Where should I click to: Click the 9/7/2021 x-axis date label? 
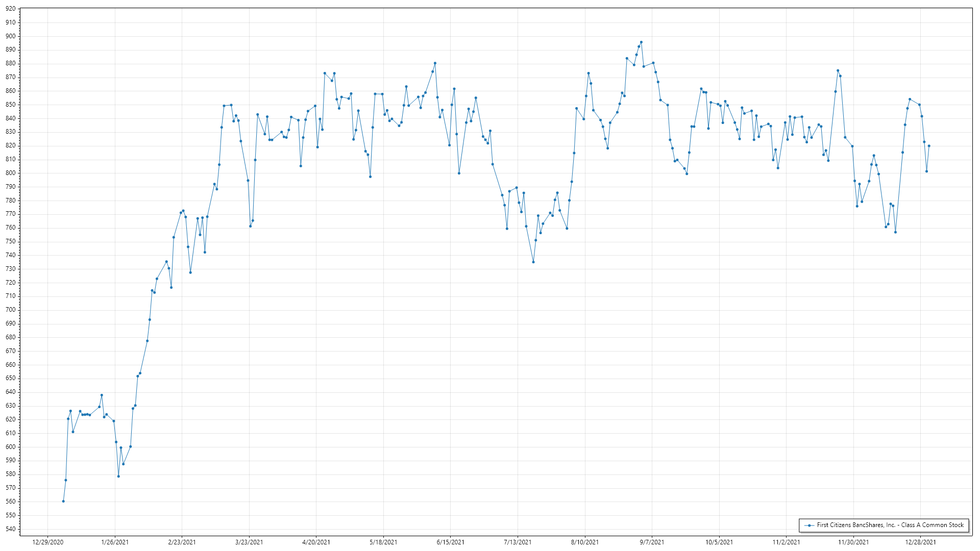click(652, 542)
